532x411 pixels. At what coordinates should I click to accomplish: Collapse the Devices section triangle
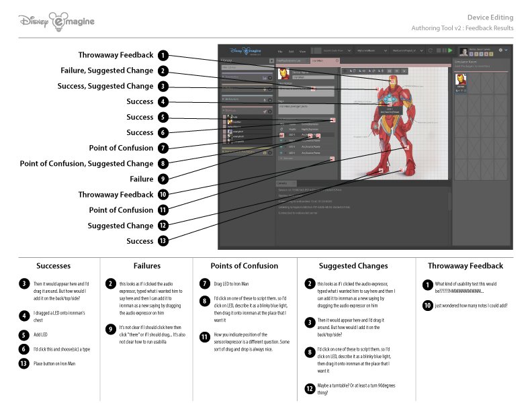tap(223, 110)
